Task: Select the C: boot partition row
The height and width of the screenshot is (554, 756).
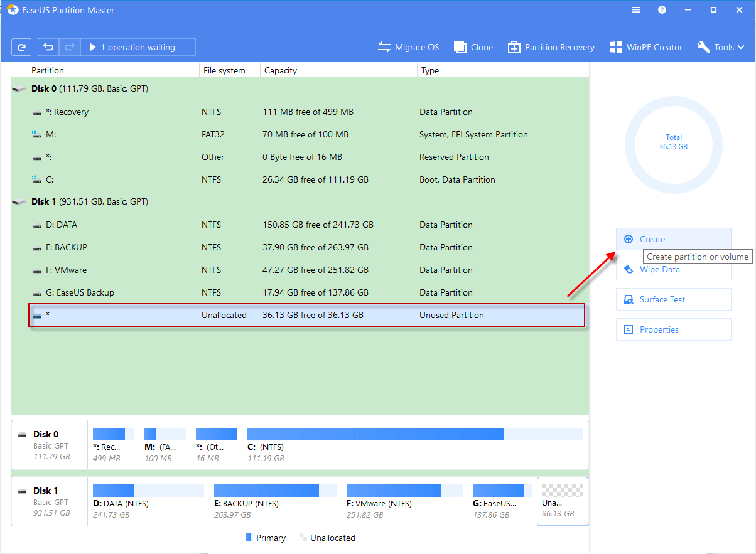Action: click(300, 179)
